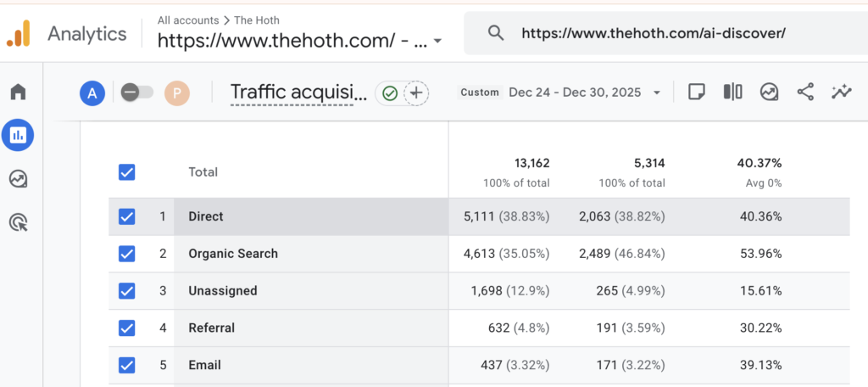The width and height of the screenshot is (868, 387).
Task: Open the Home icon in sidebar
Action: point(18,92)
